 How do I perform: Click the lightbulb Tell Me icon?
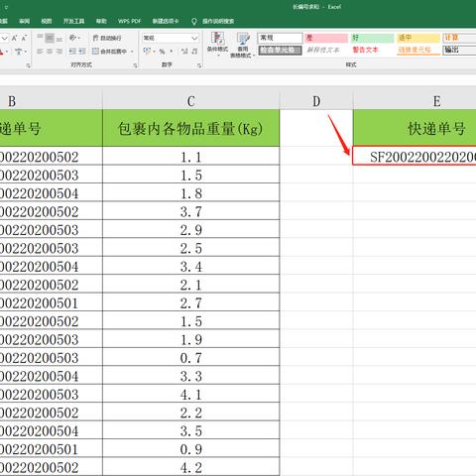point(194,22)
